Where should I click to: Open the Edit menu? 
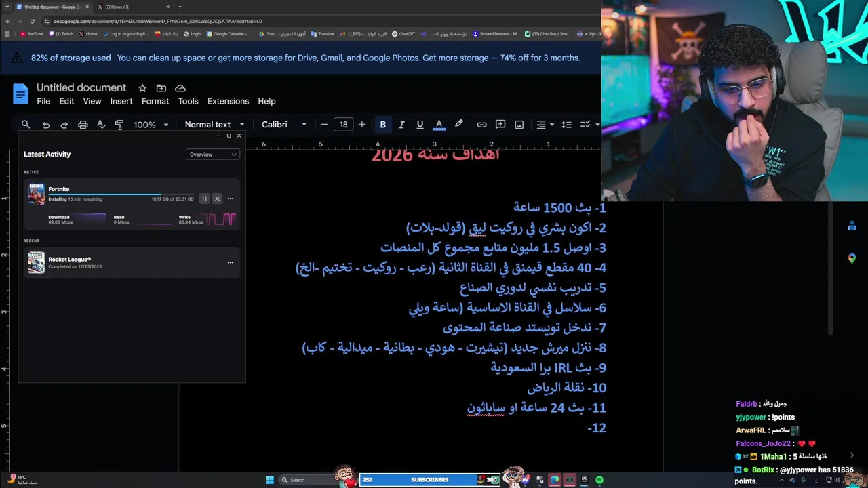pos(66,101)
